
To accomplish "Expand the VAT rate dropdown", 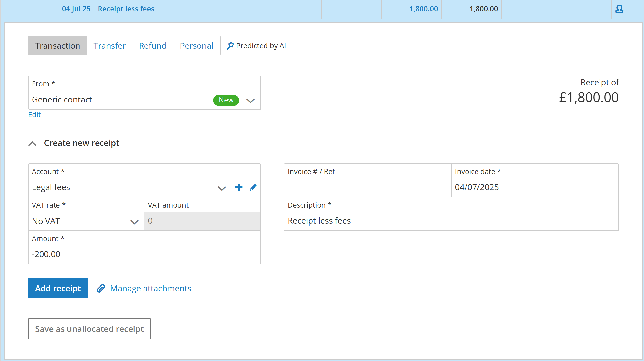I will pos(134,222).
